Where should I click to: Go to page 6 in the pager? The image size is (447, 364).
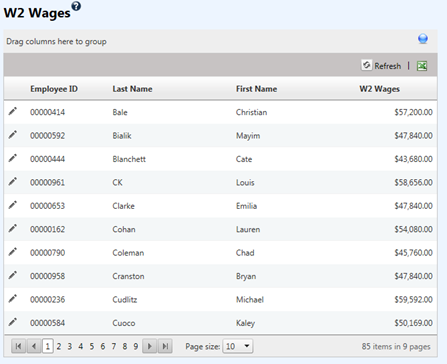coord(103,347)
